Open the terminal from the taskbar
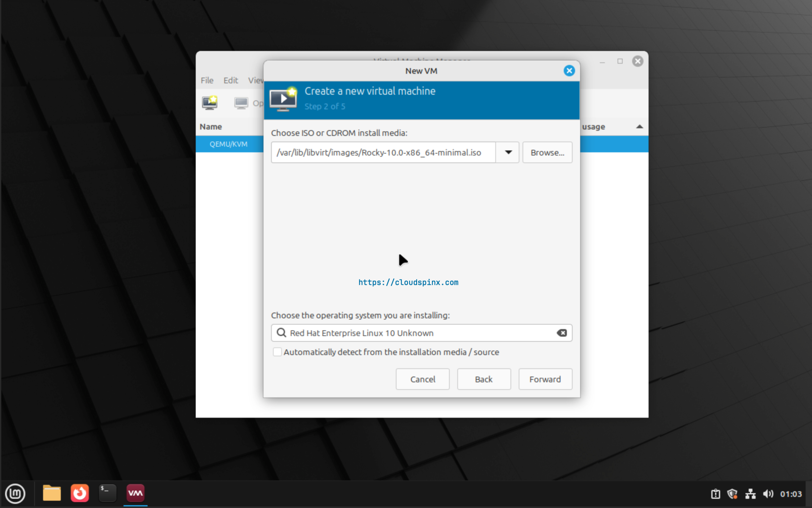Viewport: 812px width, 508px height. tap(107, 493)
